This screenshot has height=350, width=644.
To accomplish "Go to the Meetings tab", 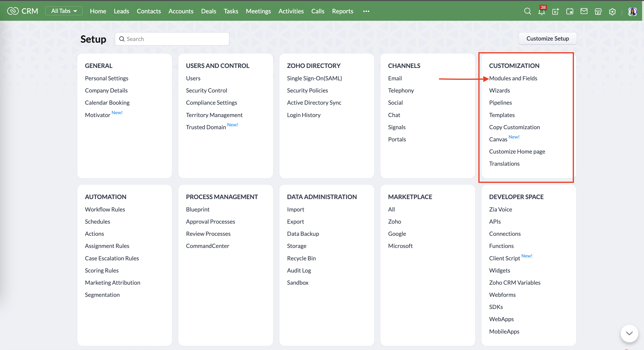I will tap(258, 11).
